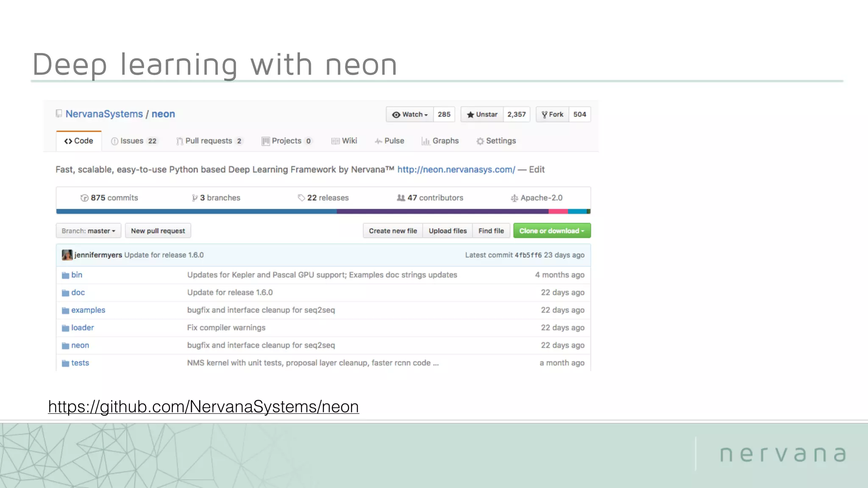This screenshot has width=868, height=488.
Task: Click the neon folder icon
Action: point(65,346)
